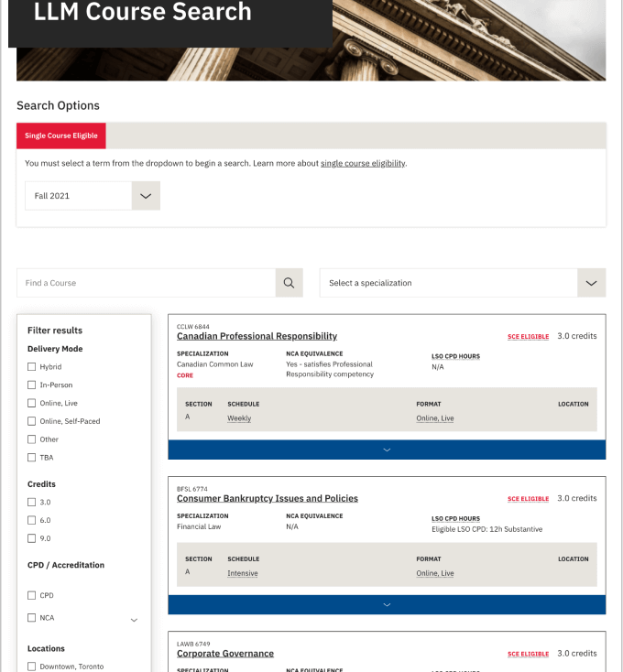Screen dimensions: 623x672
Task: Click the course code CCLW 6844
Action: (193, 327)
